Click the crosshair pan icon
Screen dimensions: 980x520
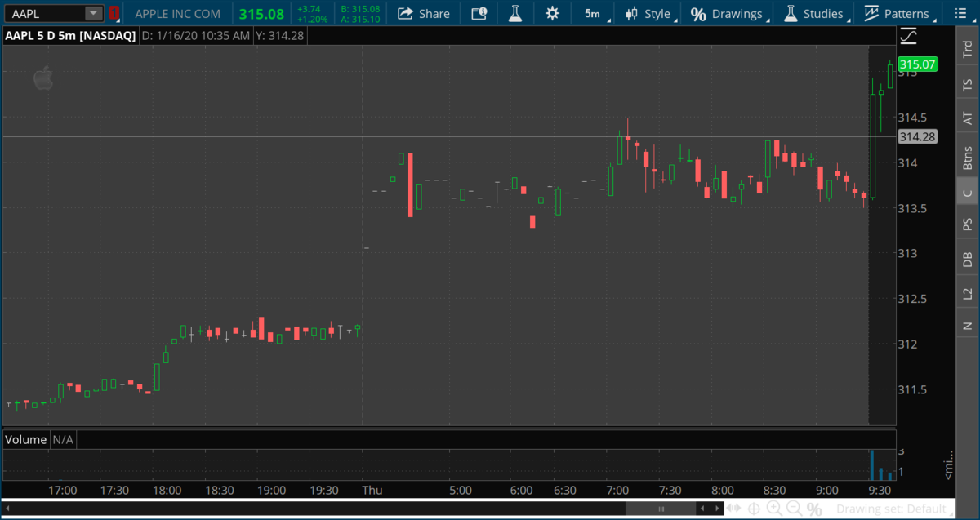[754, 509]
